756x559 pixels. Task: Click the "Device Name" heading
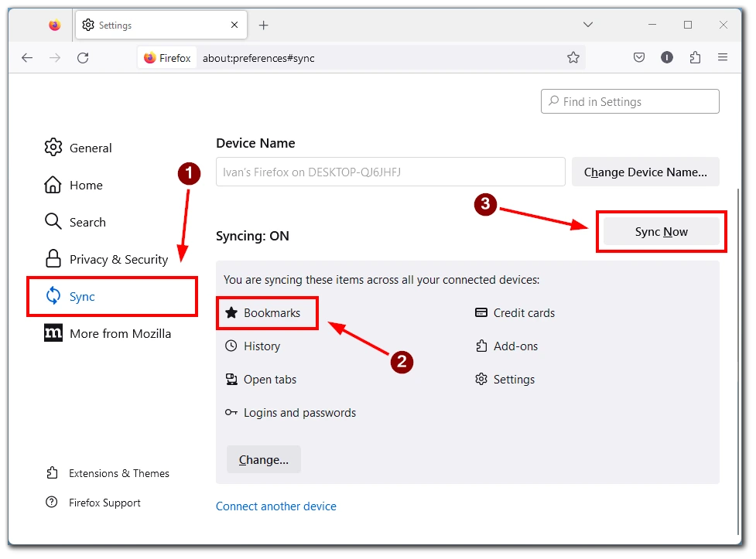coord(255,143)
